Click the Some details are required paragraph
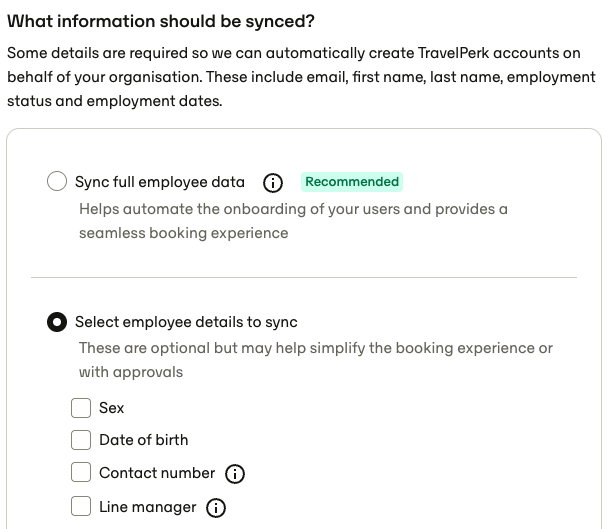This screenshot has width=607, height=529. coord(301,77)
